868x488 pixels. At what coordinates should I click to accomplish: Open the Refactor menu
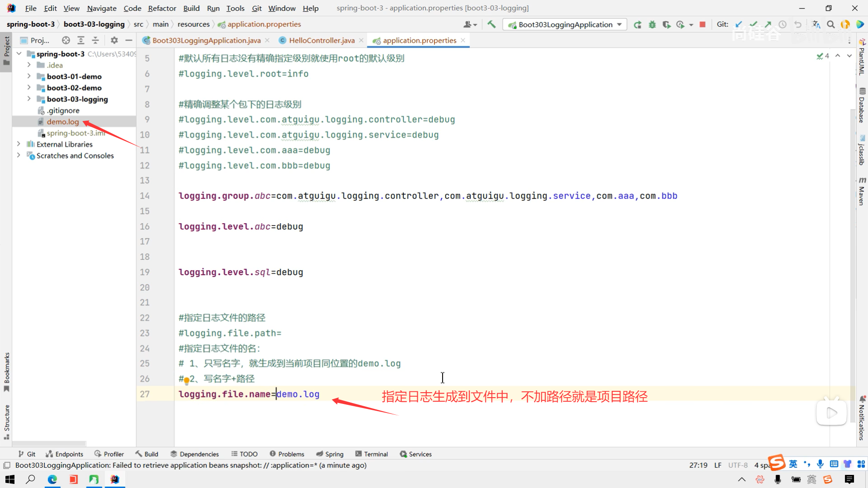click(162, 8)
